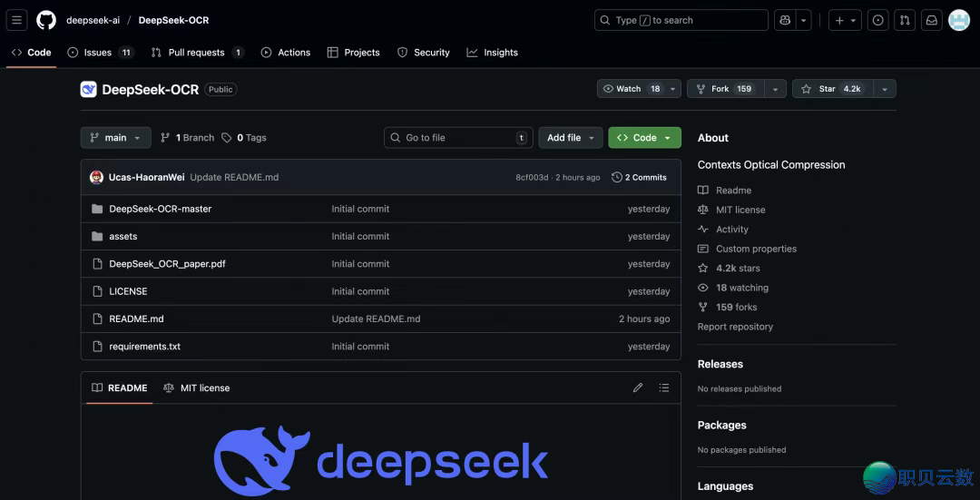
Task: Edit README with the pencil icon
Action: (x=638, y=388)
